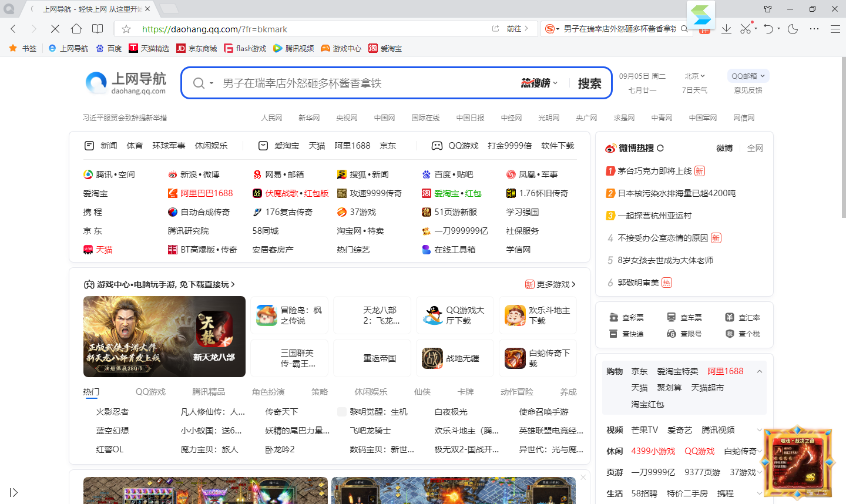The width and height of the screenshot is (846, 504).
Task: Open the download manager arrow icon
Action: point(727,28)
